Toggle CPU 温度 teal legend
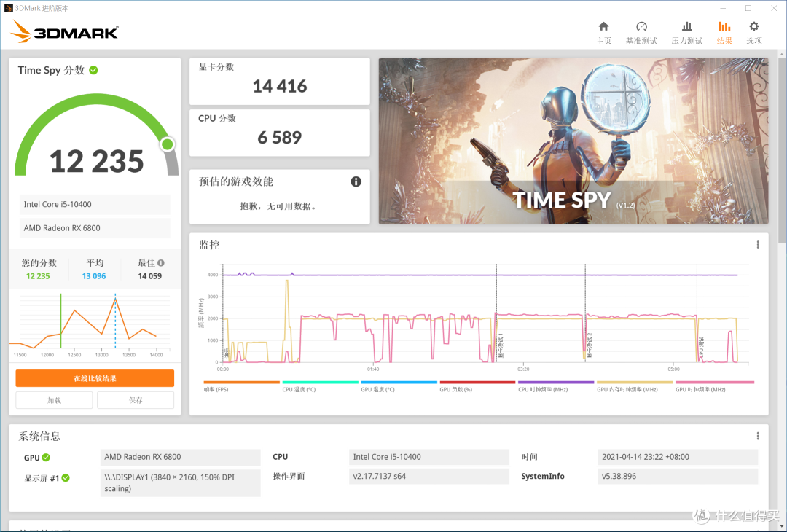The image size is (787, 532). pos(320,386)
